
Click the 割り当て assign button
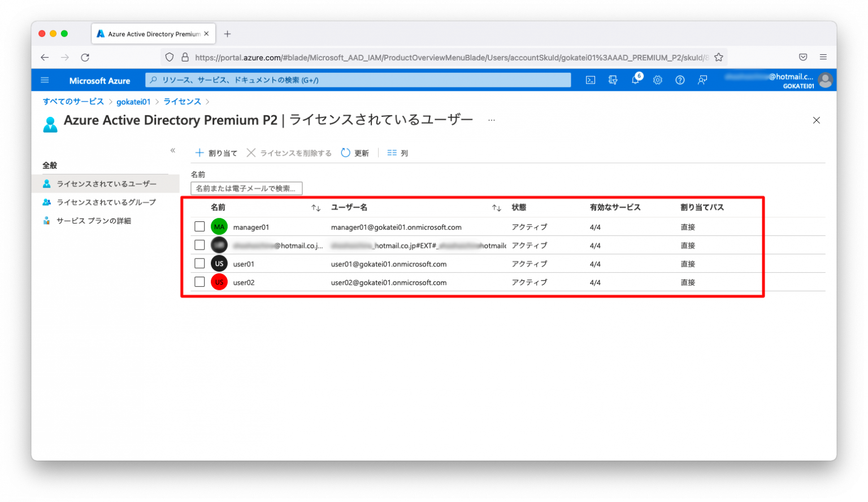[x=218, y=152]
